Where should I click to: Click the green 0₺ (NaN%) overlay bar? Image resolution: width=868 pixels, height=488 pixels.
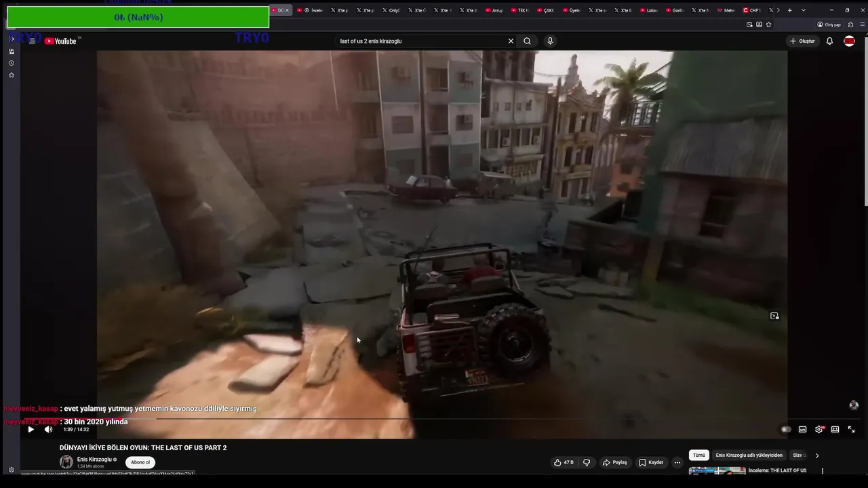click(x=138, y=17)
